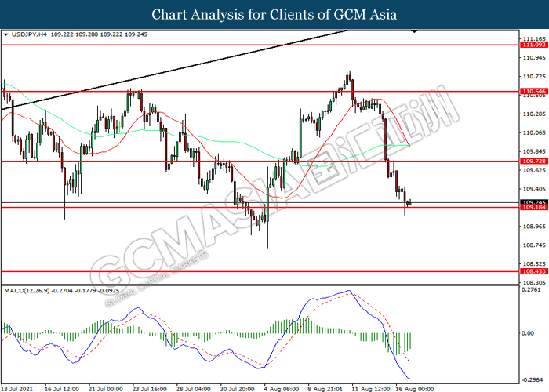Image resolution: width=549 pixels, height=392 pixels.
Task: Click the 28 Jul 04:00 time label
Action: pyautogui.click(x=193, y=389)
